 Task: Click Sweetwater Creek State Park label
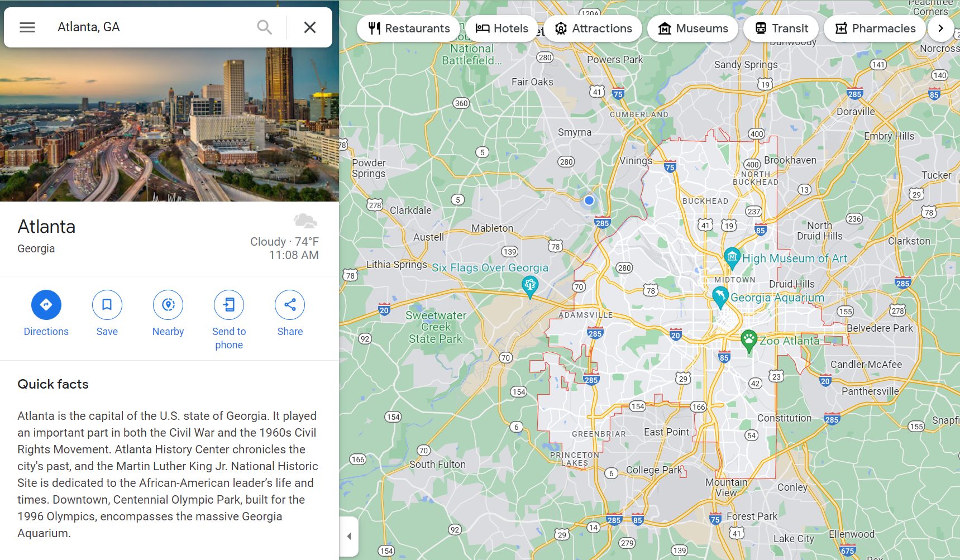[436, 327]
